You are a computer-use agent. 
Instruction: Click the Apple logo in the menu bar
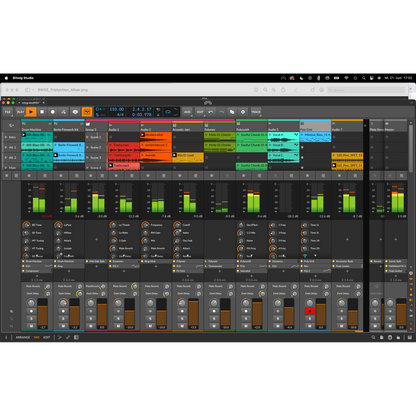(x=6, y=78)
